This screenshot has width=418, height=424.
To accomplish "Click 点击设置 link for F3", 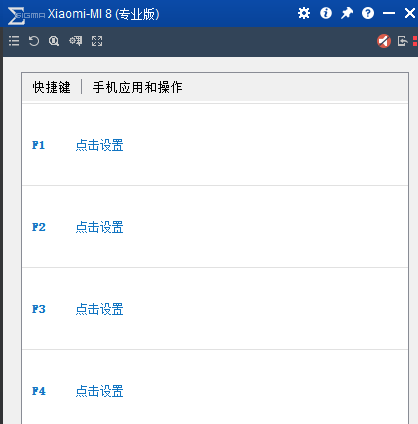I will click(100, 309).
